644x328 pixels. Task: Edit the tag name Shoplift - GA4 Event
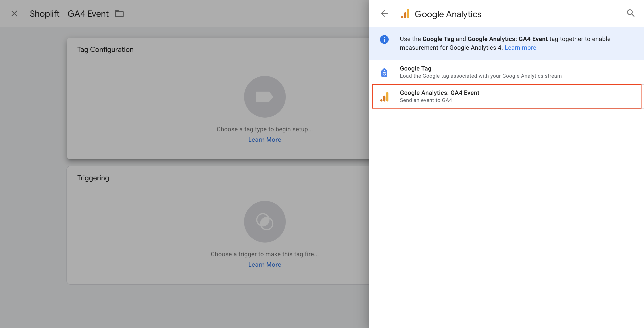pyautogui.click(x=69, y=14)
